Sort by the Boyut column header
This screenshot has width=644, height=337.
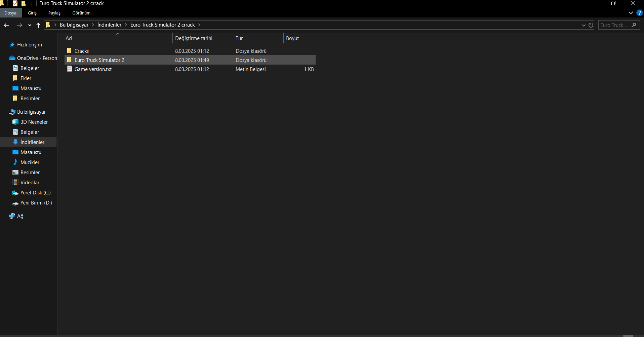(300, 38)
